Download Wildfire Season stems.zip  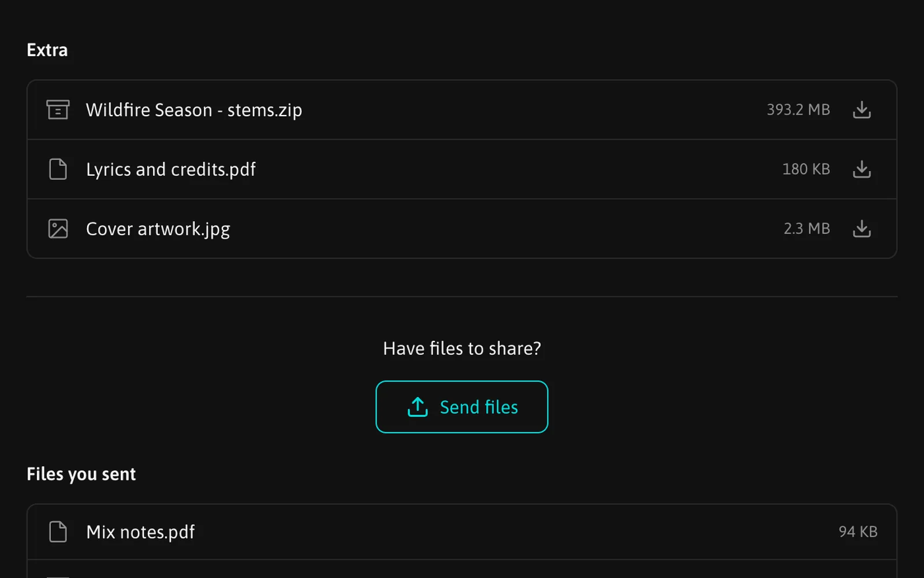[x=862, y=110]
